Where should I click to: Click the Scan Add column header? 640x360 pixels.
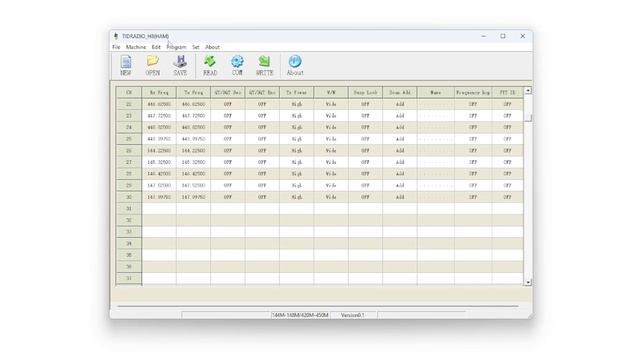tap(400, 93)
